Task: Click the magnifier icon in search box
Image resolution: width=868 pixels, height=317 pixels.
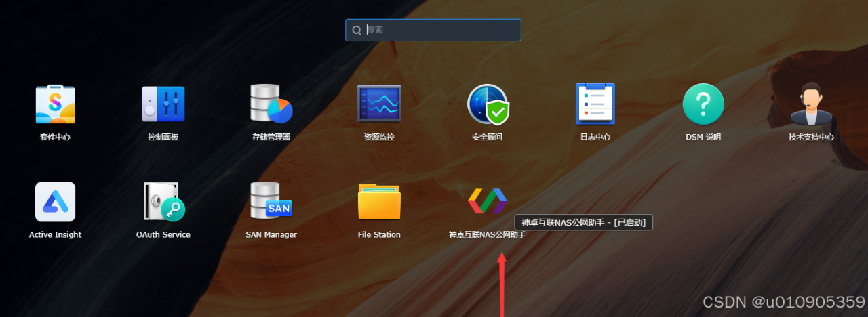Action: (357, 30)
